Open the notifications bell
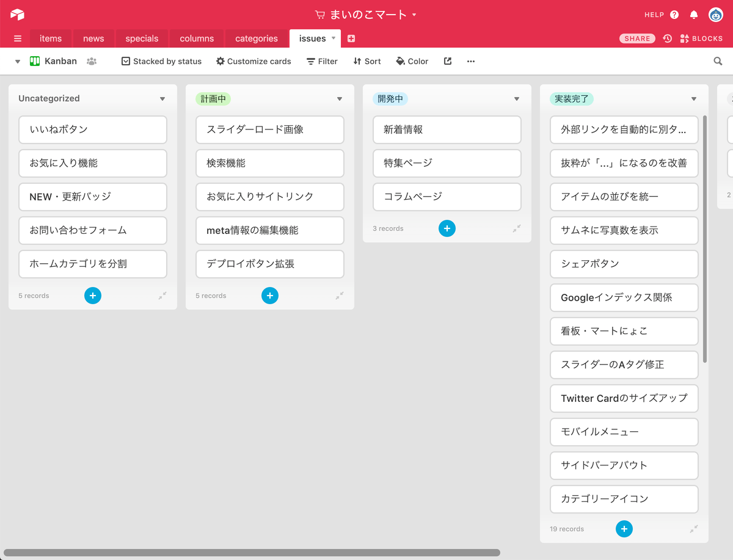The image size is (733, 560). point(693,14)
